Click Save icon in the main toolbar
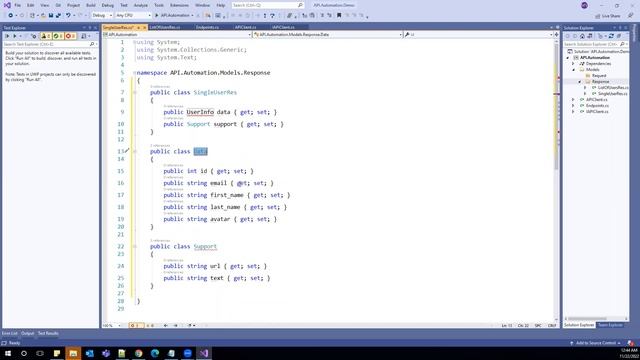The image size is (640, 360). point(51,15)
